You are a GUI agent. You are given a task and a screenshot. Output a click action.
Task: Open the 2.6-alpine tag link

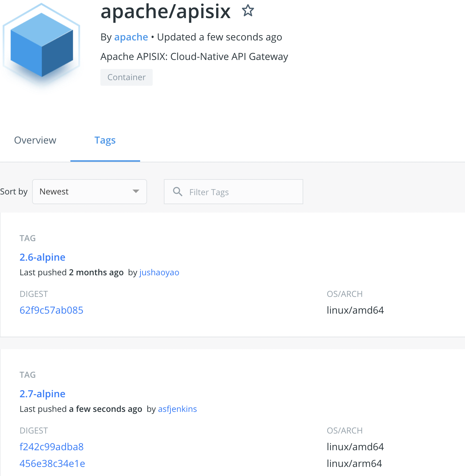[43, 257]
